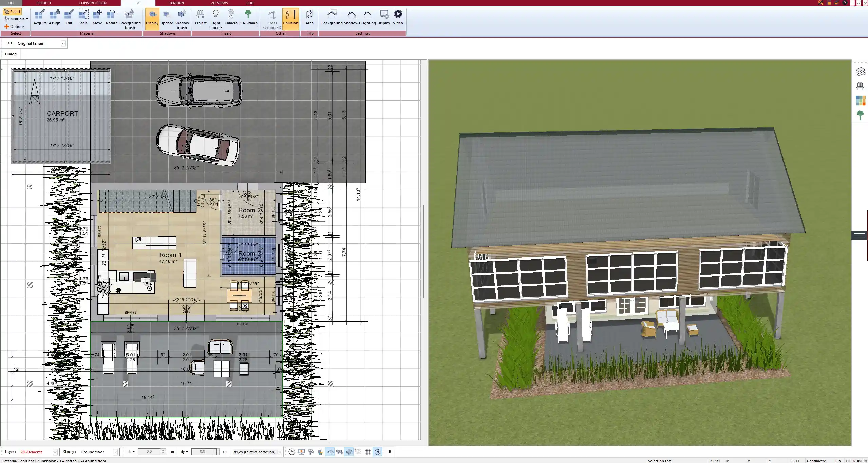Click the CARPORT label in the floor plan
Image resolution: width=868 pixels, height=463 pixels.
coord(62,114)
